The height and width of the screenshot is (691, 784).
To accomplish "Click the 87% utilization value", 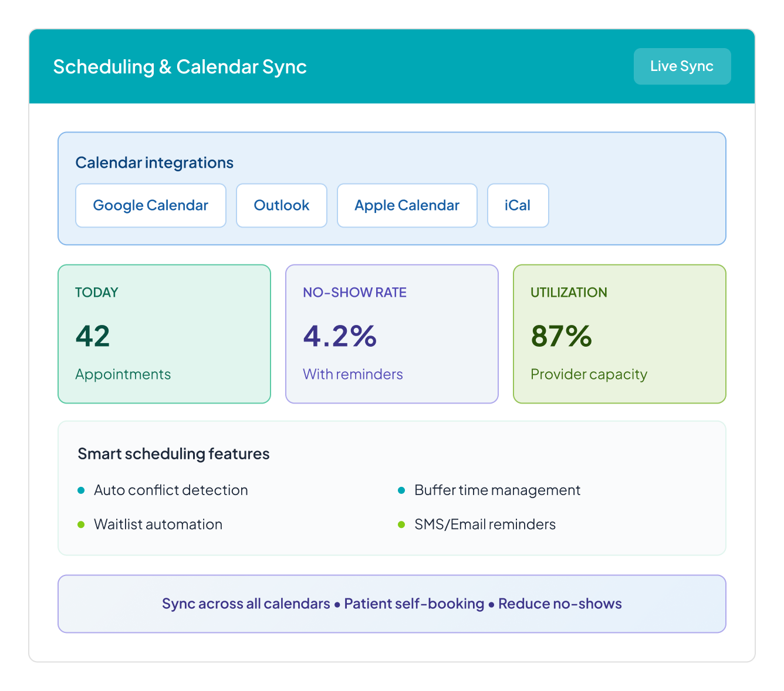I will 561,336.
